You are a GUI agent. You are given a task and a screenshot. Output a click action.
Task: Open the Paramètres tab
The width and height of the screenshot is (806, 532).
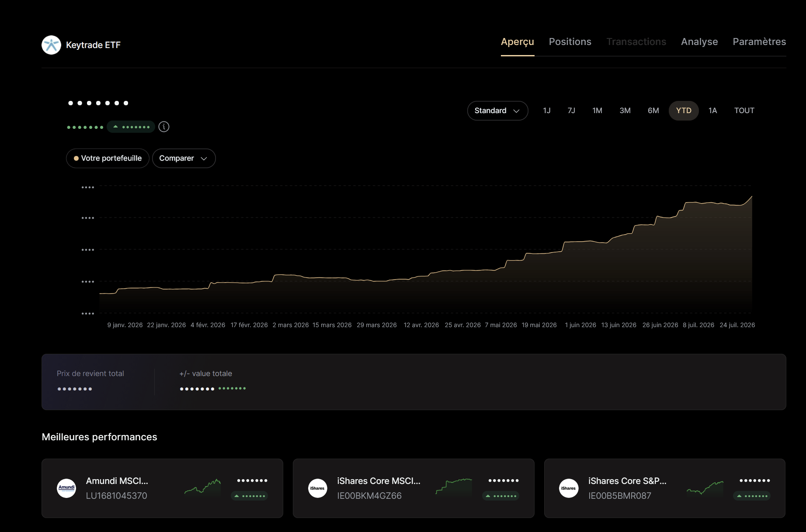coord(759,42)
